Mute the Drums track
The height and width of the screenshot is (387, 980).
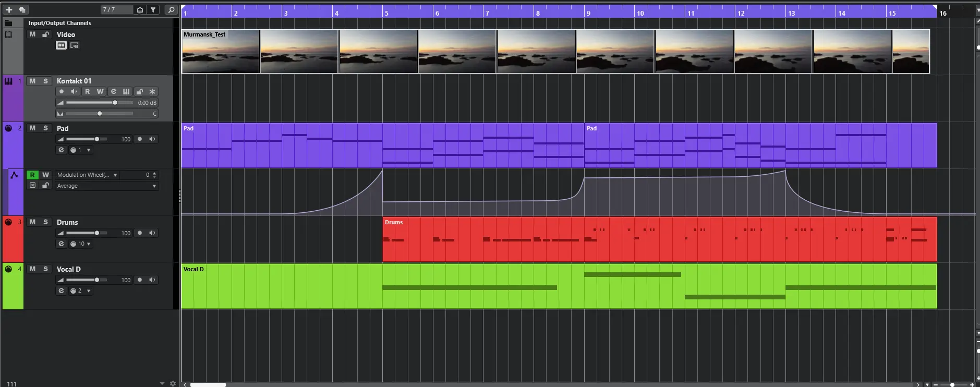coord(32,222)
